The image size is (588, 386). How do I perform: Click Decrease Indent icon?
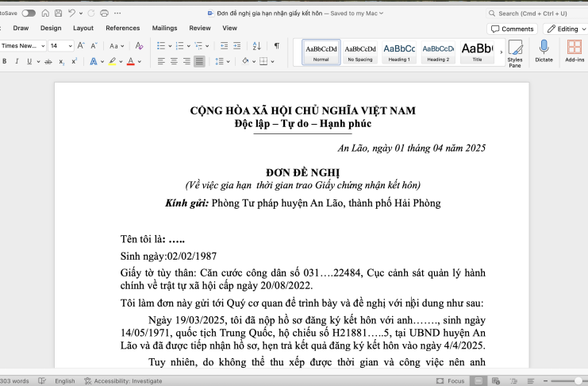[225, 46]
